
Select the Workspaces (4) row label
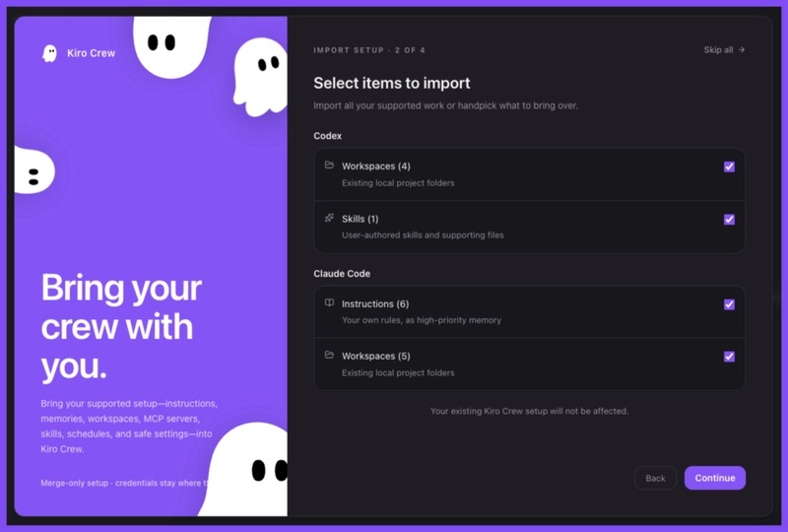[376, 166]
